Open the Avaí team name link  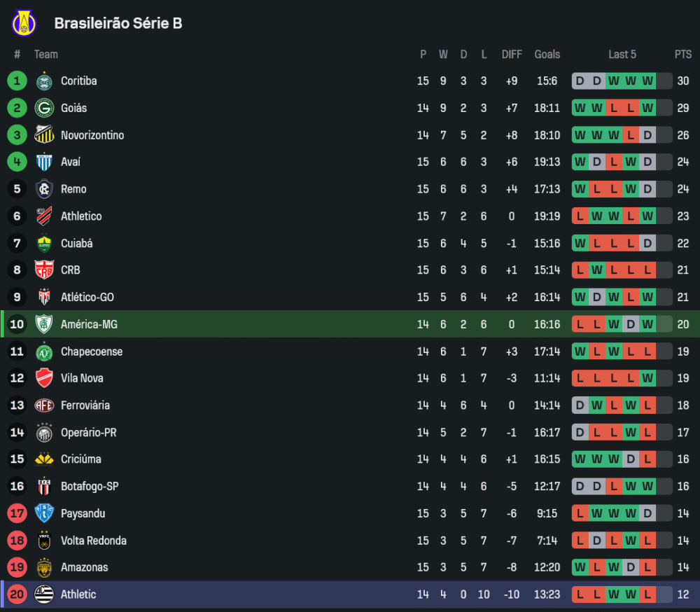point(70,162)
